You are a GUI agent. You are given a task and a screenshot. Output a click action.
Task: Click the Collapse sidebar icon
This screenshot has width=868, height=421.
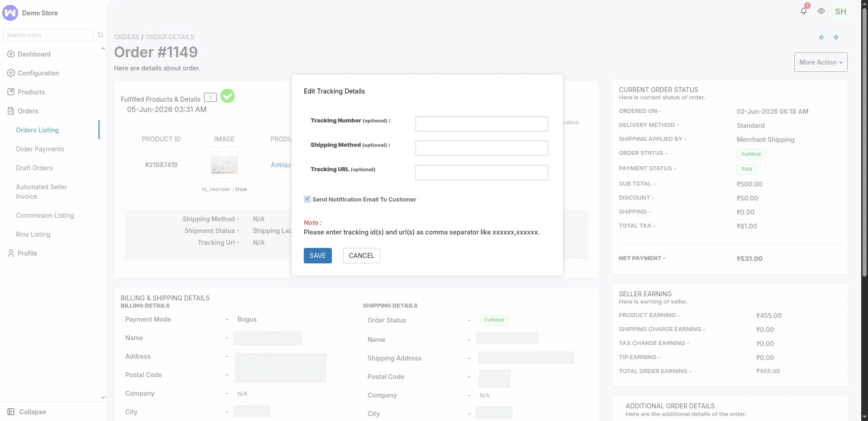click(11, 412)
